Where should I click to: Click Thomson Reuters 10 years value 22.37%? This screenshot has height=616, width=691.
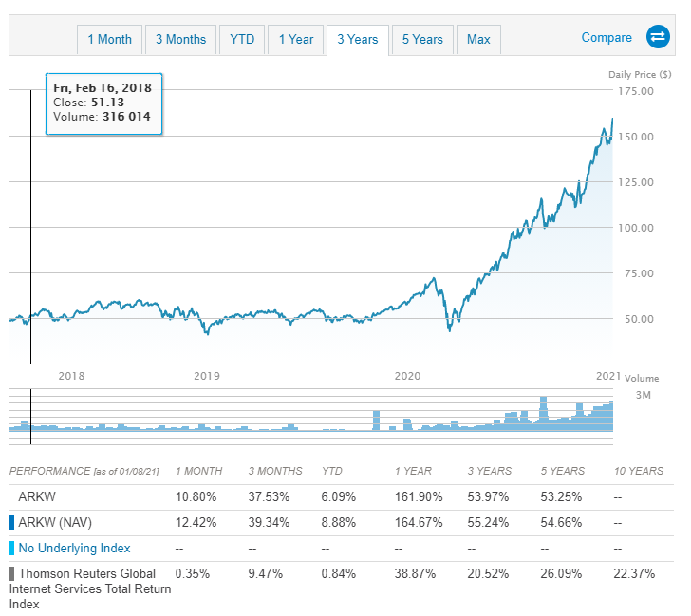634,573
